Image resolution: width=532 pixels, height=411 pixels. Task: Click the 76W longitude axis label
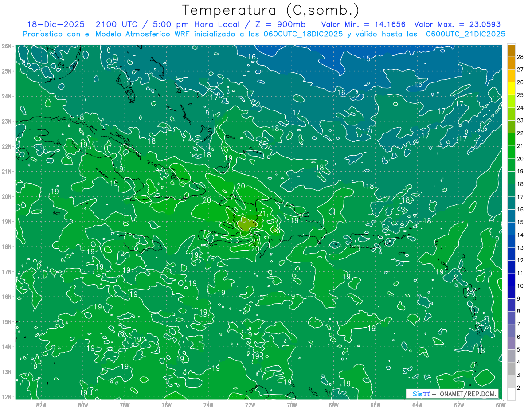click(167, 405)
